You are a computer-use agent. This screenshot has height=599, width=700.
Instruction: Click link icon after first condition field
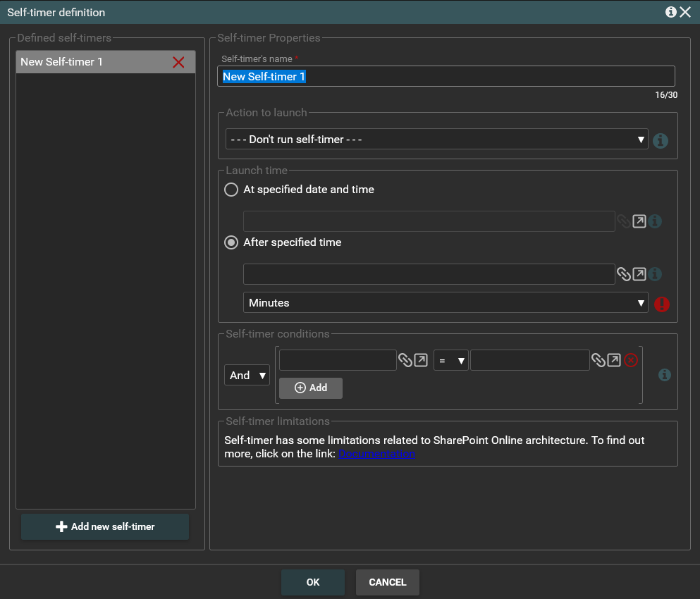(x=405, y=360)
